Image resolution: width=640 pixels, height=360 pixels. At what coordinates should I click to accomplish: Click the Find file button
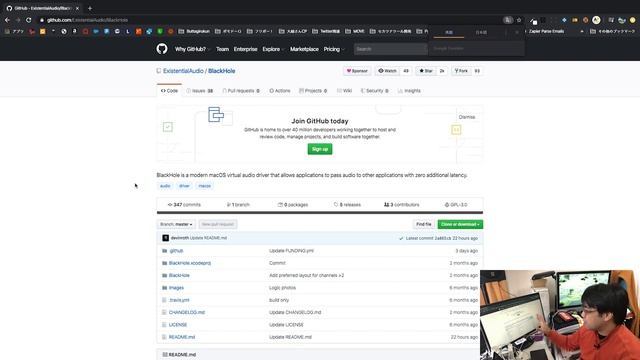423,224
